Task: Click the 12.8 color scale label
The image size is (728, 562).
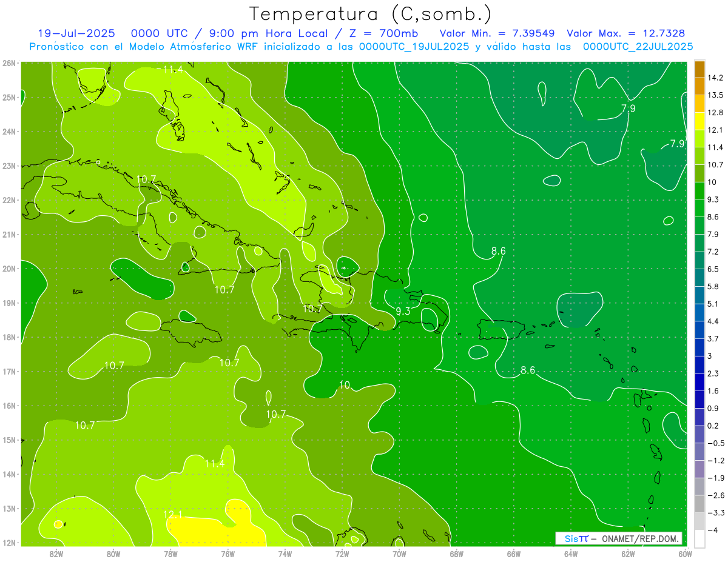Action: [x=715, y=113]
